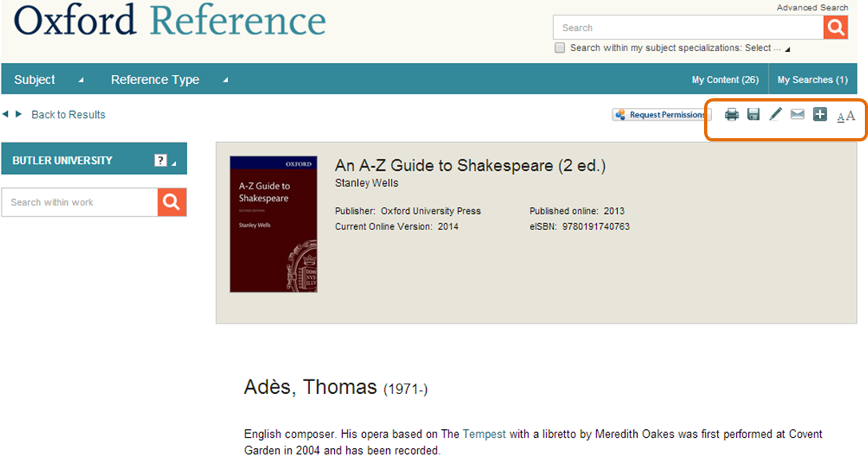The height and width of the screenshot is (473, 868).
Task: Go to the next result arrow
Action: point(18,114)
